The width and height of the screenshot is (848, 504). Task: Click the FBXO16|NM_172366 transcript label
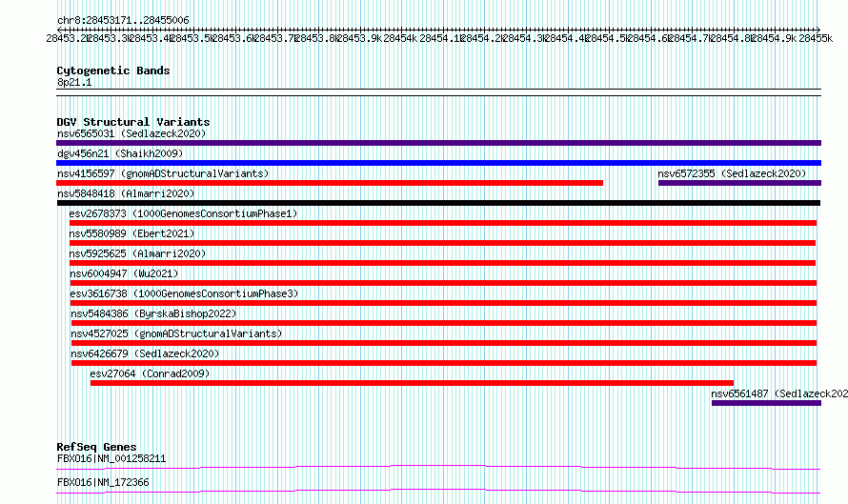click(103, 482)
